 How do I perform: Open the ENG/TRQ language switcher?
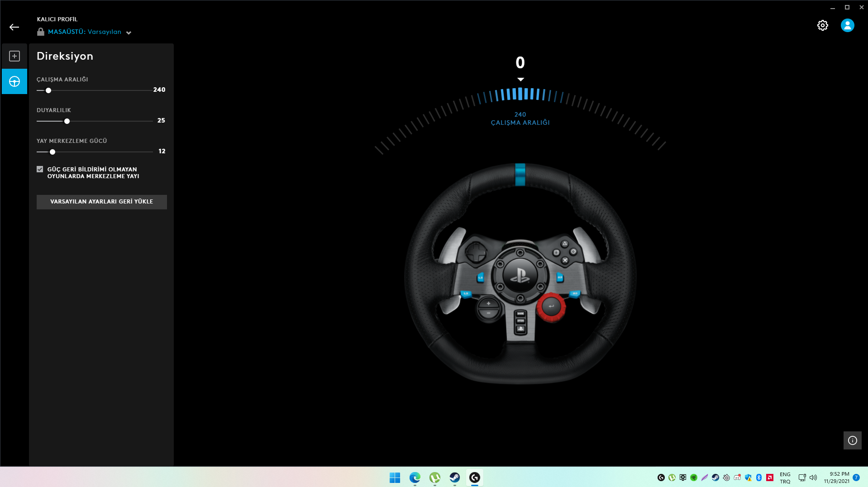pos(784,478)
